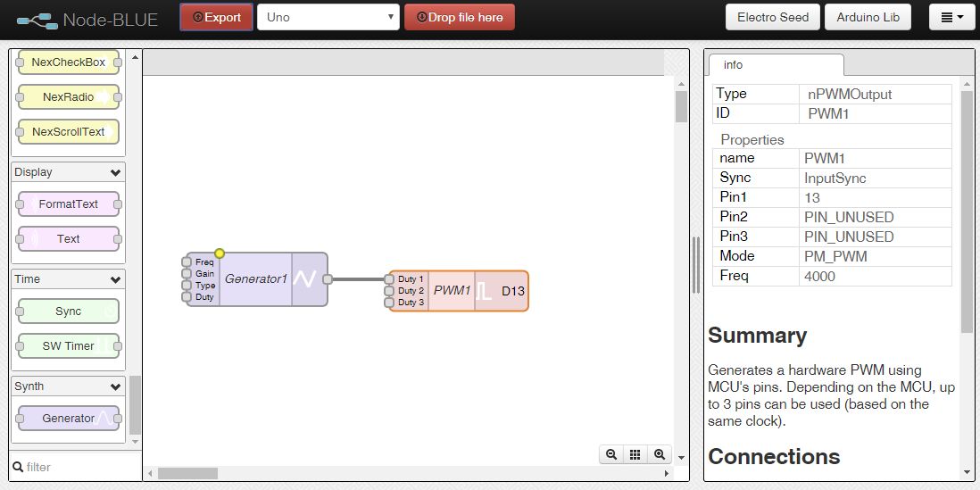This screenshot has width=980, height=490.
Task: Click the canvas vertical scrollbar thumb
Action: [681, 107]
